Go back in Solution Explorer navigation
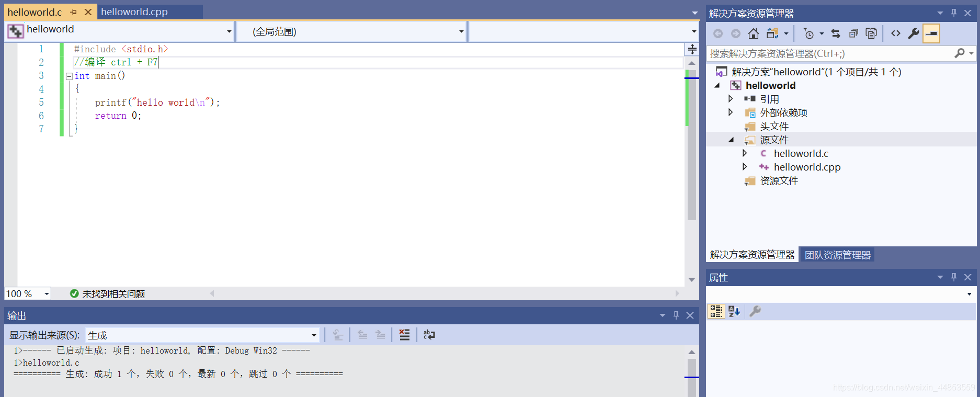 pos(718,33)
